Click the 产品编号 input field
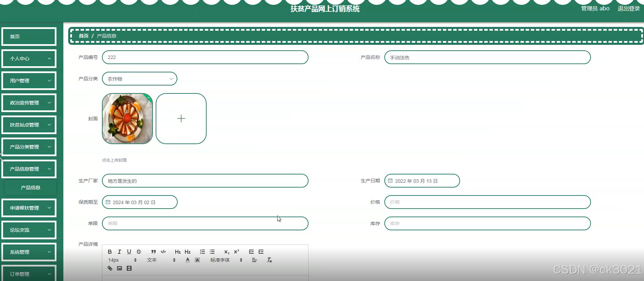The image size is (644, 281). (205, 57)
